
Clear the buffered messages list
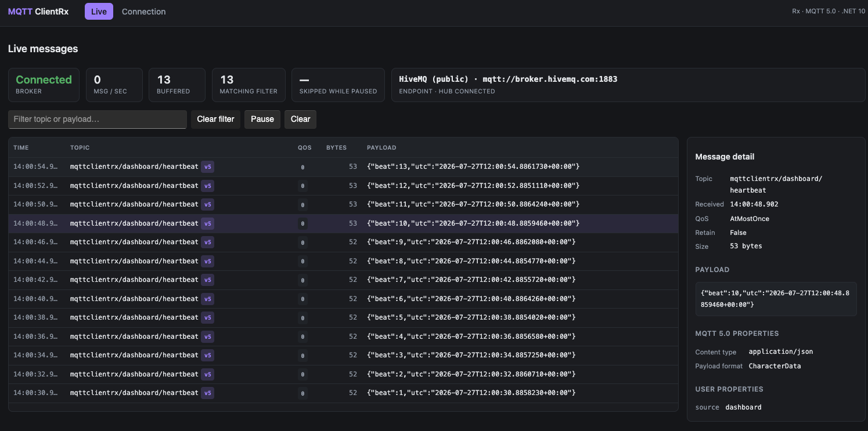pos(300,119)
